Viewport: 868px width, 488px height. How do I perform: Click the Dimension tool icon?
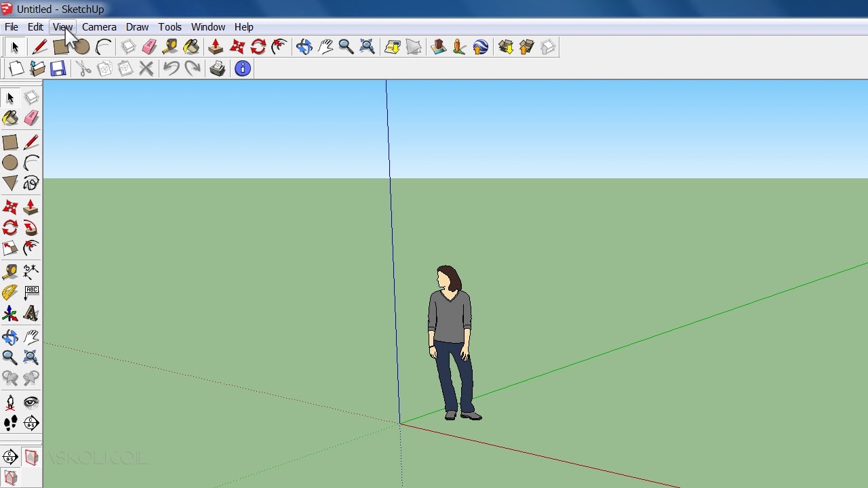(x=31, y=272)
